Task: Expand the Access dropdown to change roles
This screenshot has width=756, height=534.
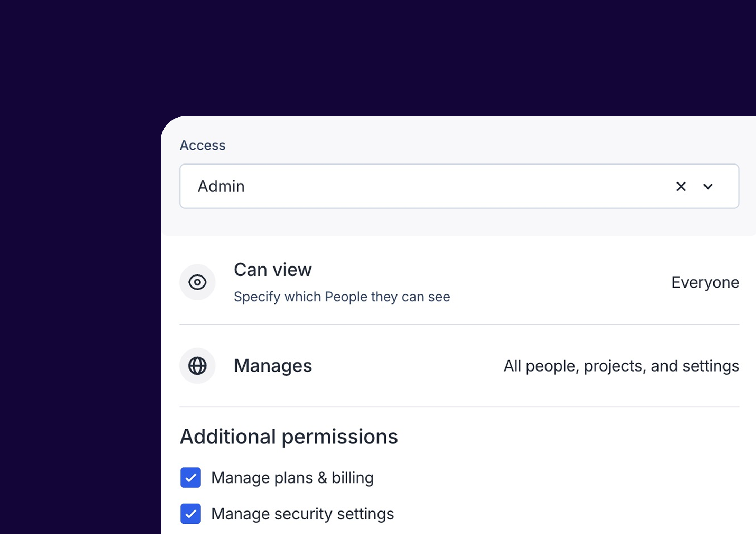Action: tap(708, 187)
